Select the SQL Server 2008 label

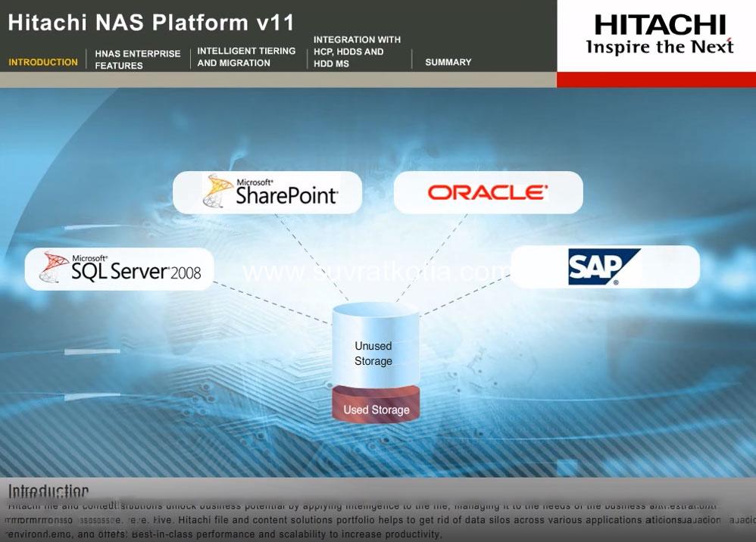click(x=136, y=272)
